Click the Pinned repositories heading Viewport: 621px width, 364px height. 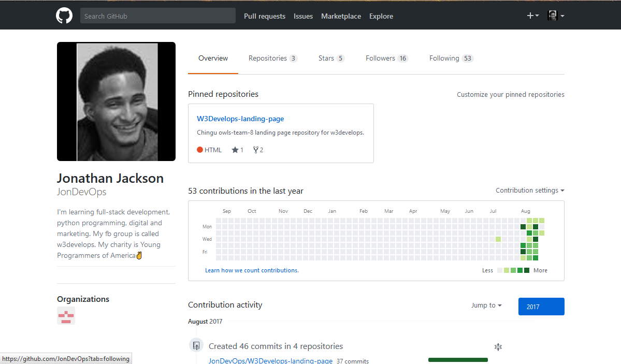coord(223,94)
